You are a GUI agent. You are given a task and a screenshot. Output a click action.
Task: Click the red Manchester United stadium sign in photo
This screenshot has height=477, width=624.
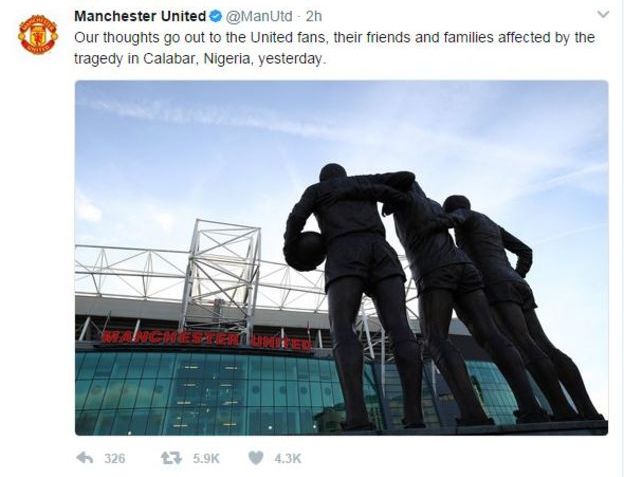[x=207, y=341]
